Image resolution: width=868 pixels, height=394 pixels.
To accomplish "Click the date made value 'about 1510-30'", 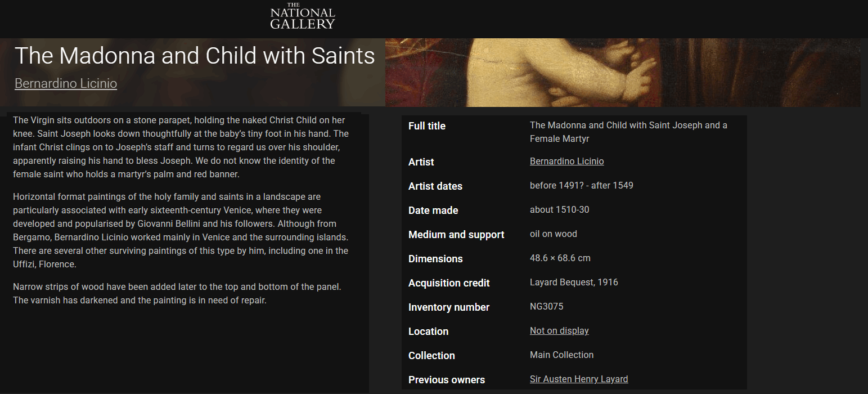I will [x=559, y=210].
